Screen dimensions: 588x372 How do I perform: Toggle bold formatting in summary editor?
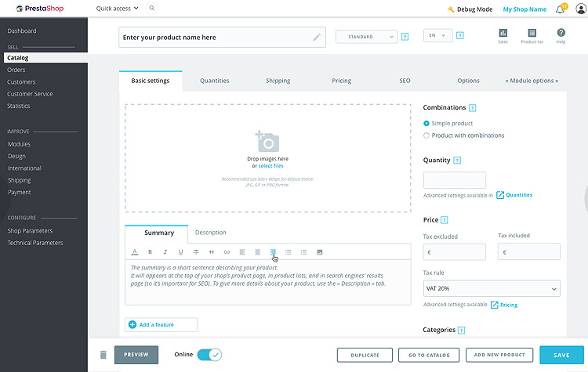click(150, 252)
